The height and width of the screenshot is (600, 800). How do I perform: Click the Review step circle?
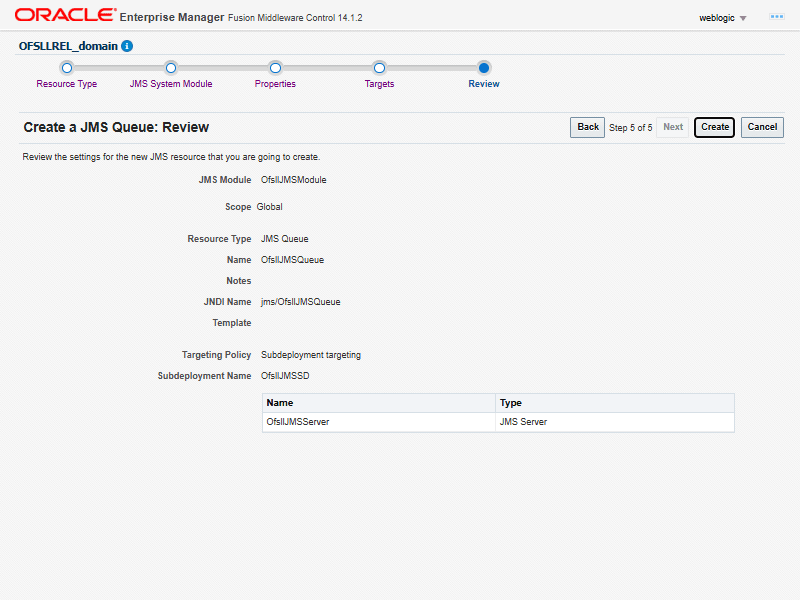pyautogui.click(x=484, y=68)
